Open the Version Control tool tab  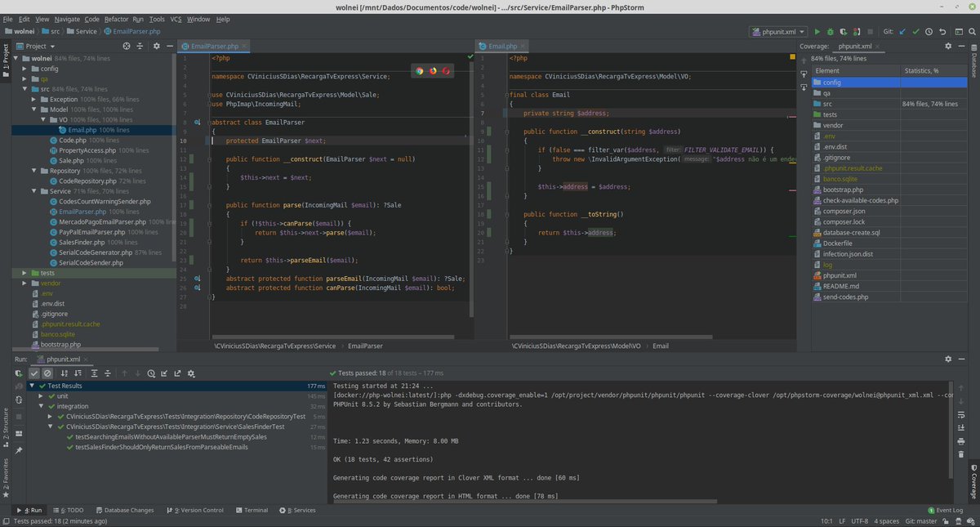pyautogui.click(x=195, y=511)
